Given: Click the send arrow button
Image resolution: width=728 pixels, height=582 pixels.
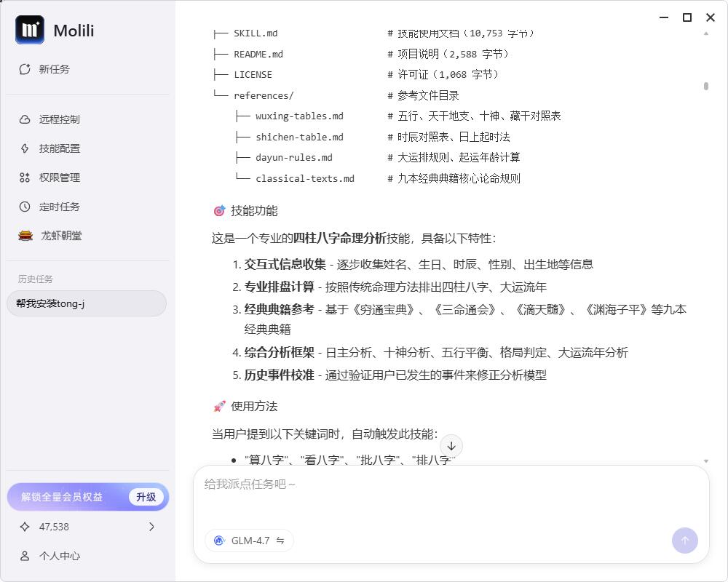Looking at the screenshot, I should pos(684,541).
